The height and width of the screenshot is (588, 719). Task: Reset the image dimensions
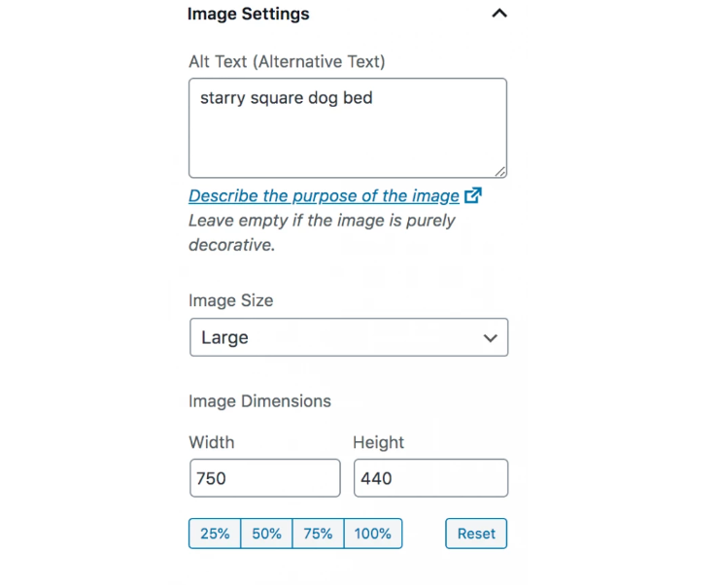pos(476,534)
